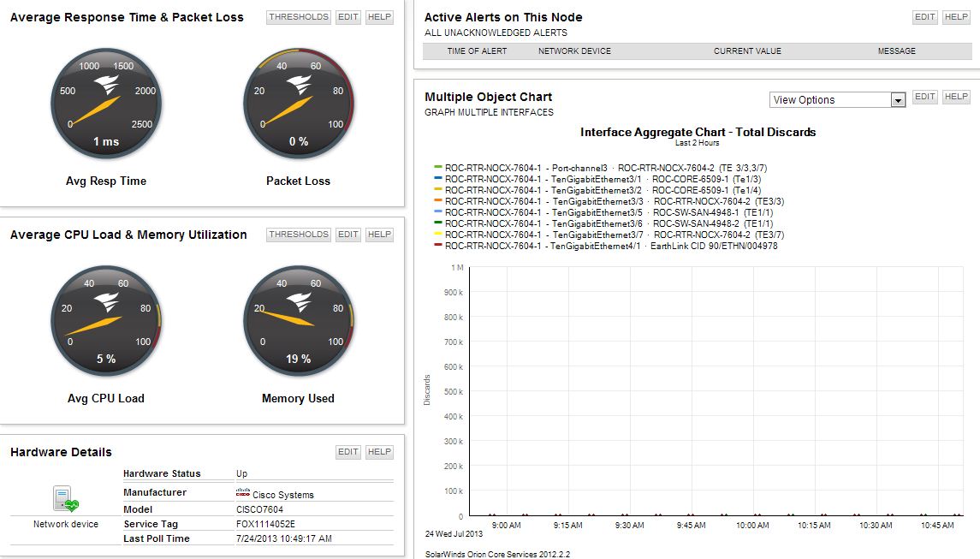This screenshot has height=559, width=980.
Task: Click the Packet Loss gauge
Action: pos(299,104)
